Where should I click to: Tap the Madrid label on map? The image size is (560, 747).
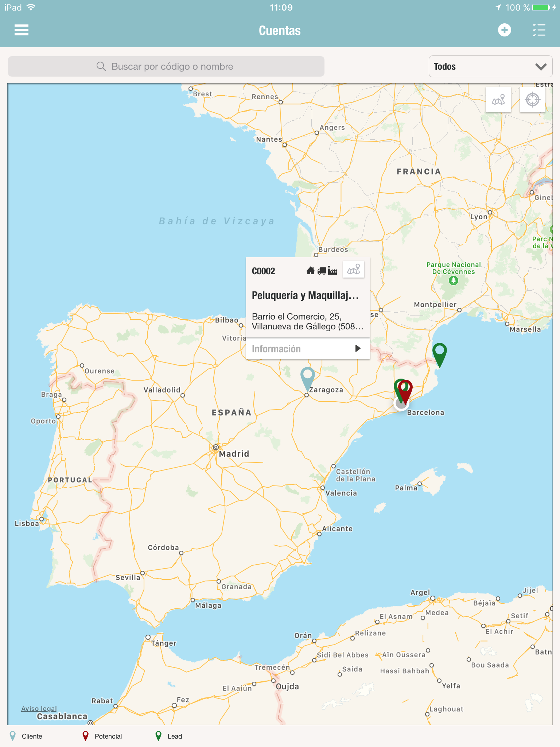[234, 454]
